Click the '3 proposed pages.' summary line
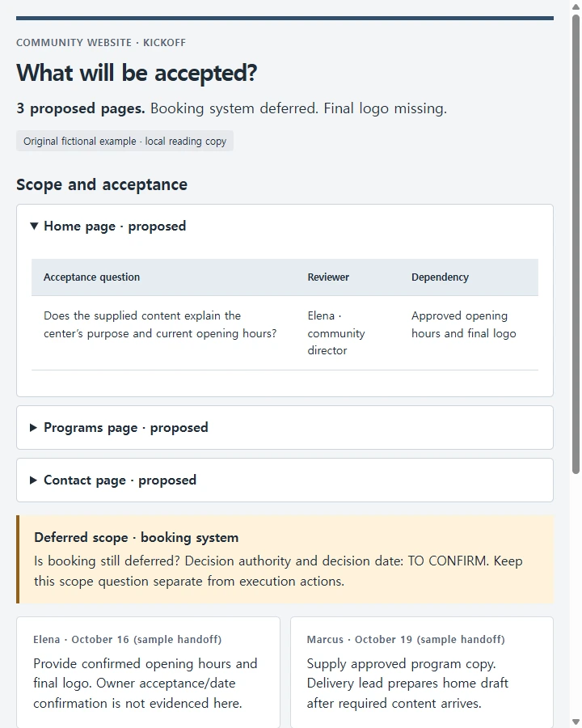 click(x=231, y=108)
